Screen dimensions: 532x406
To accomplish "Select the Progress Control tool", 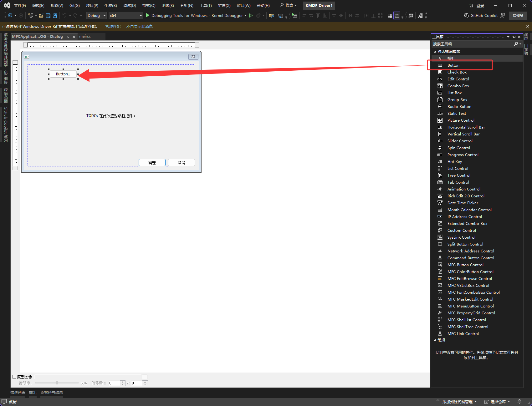I will pyautogui.click(x=477, y=155).
